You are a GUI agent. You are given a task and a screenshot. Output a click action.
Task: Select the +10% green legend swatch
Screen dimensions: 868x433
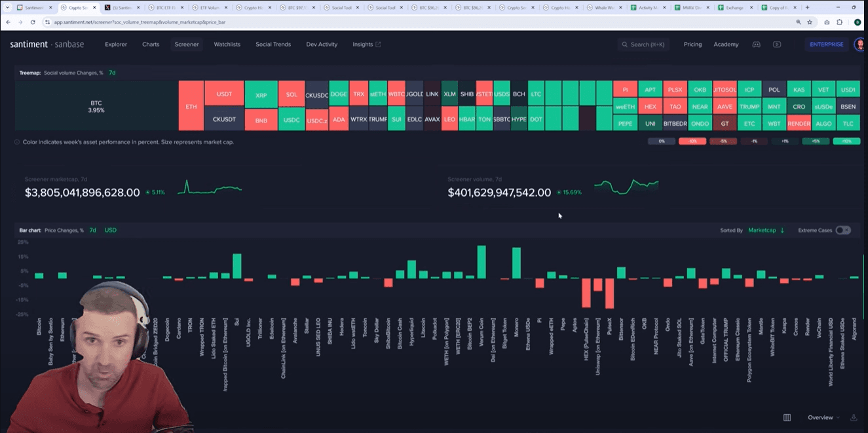pyautogui.click(x=846, y=141)
